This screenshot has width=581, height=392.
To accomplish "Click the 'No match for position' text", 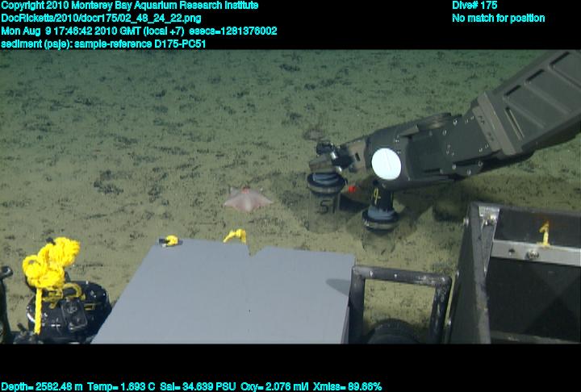I will pos(499,19).
